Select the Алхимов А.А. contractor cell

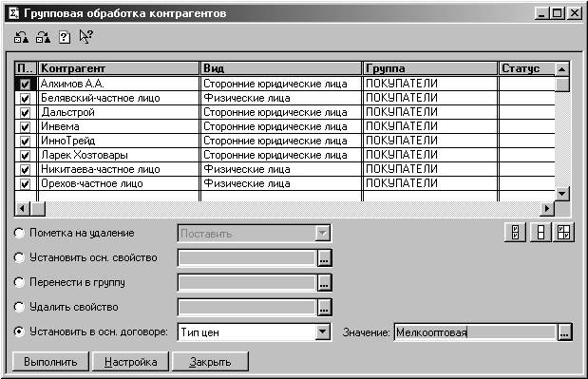coord(119,84)
